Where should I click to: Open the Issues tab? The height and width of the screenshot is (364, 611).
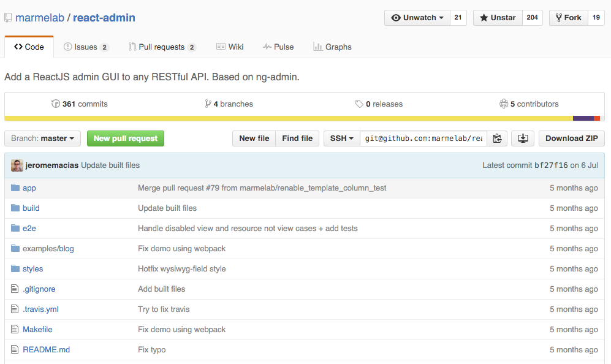click(86, 47)
